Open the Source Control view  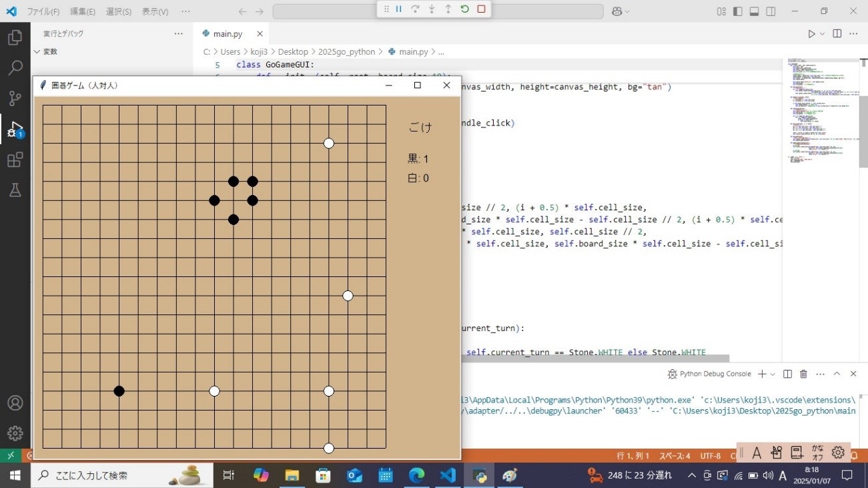tap(15, 98)
